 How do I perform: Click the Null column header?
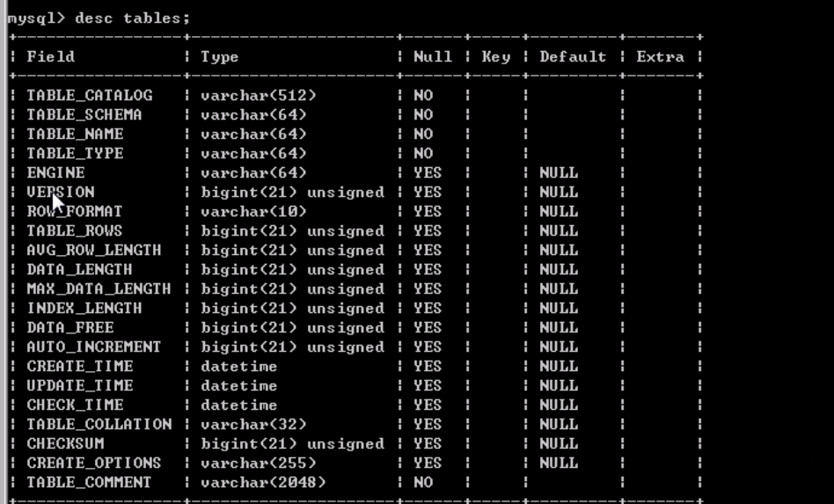pyautogui.click(x=433, y=57)
